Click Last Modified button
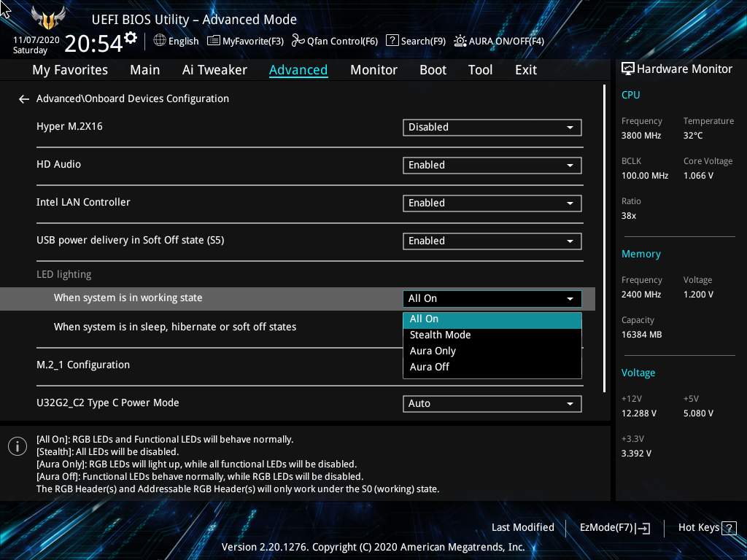The image size is (747, 560). pos(522,527)
